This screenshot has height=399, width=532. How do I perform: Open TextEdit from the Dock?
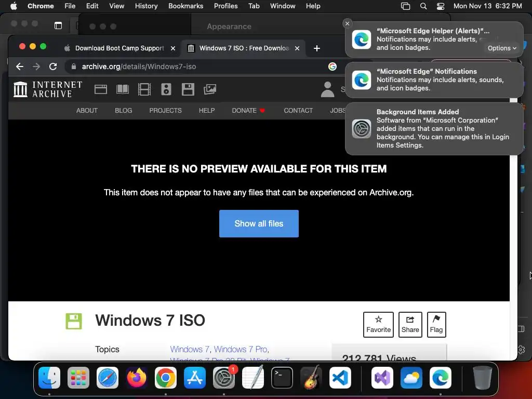(253, 378)
